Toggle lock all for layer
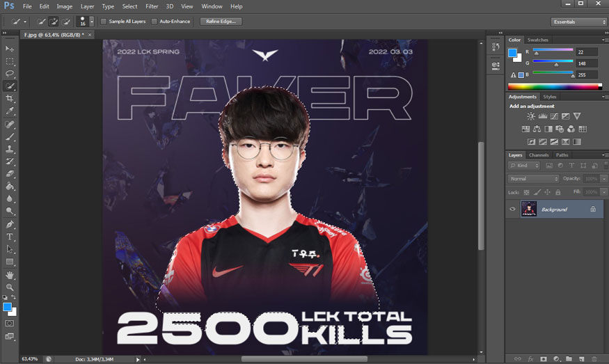 [557, 192]
